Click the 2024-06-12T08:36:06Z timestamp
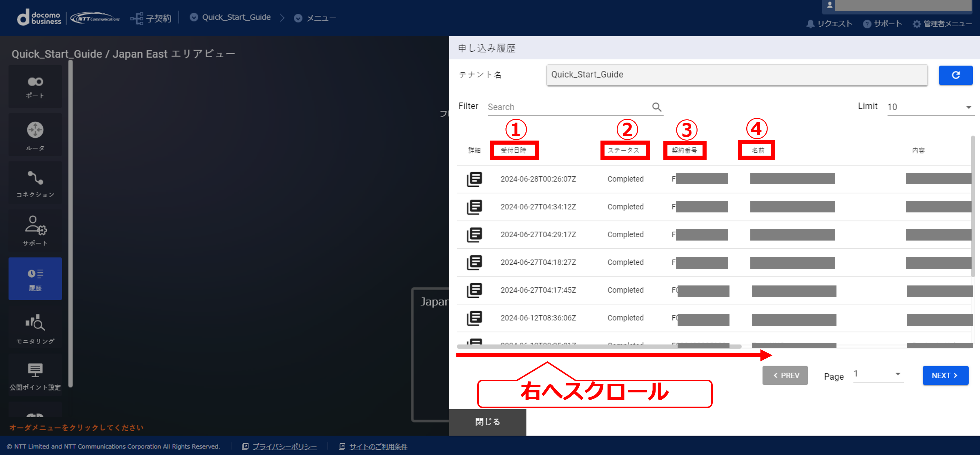The height and width of the screenshot is (455, 980). pos(538,318)
